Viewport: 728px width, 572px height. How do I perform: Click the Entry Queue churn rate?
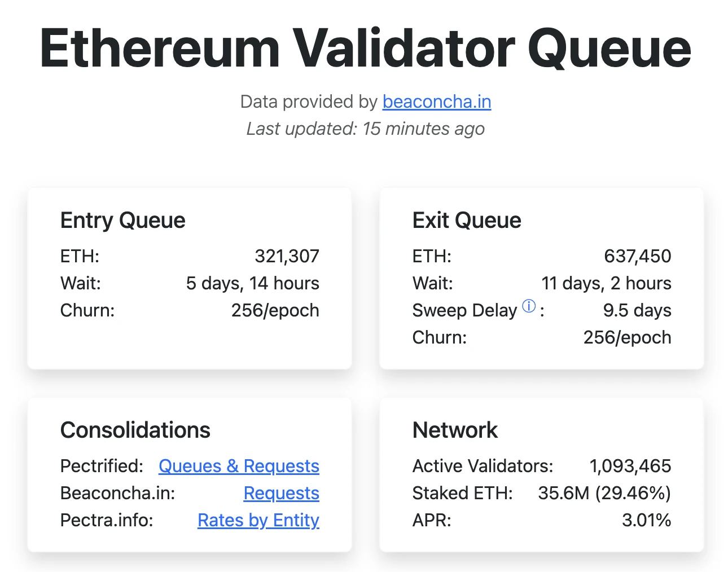tap(275, 310)
